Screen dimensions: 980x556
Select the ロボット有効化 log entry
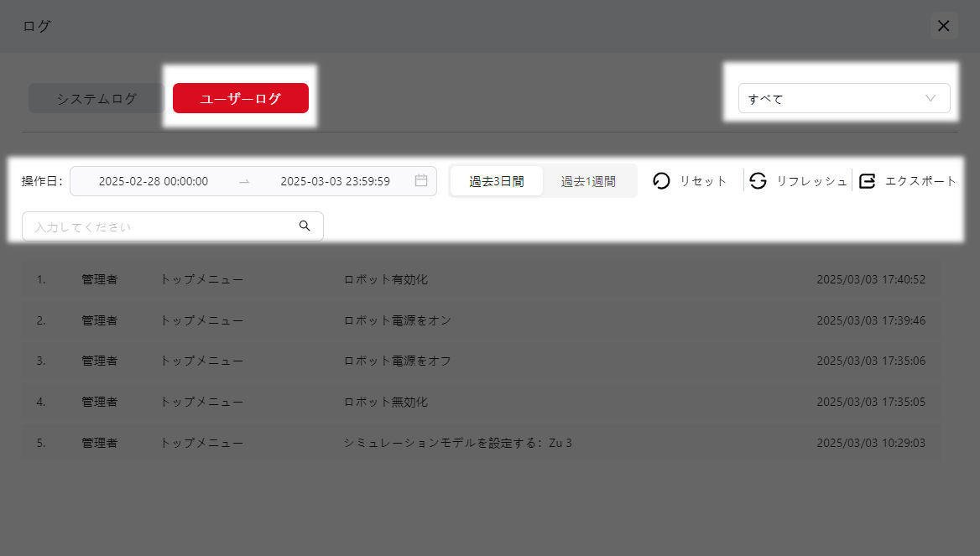tap(386, 279)
